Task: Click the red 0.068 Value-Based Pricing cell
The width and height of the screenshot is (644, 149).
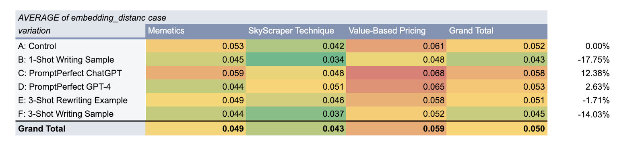Action: 396,73
